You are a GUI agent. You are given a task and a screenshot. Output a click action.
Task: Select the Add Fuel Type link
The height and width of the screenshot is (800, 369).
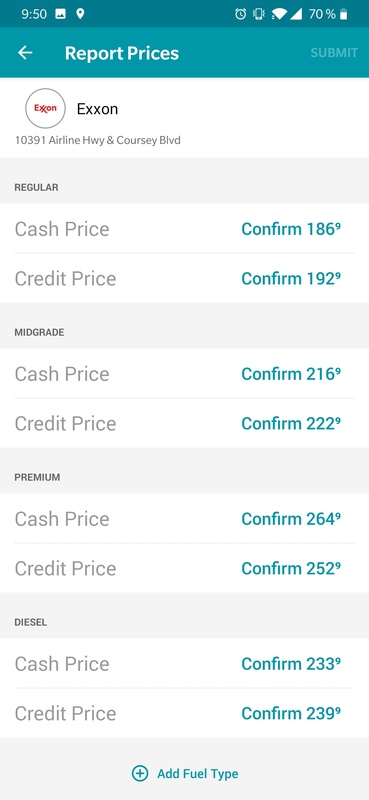tap(198, 774)
